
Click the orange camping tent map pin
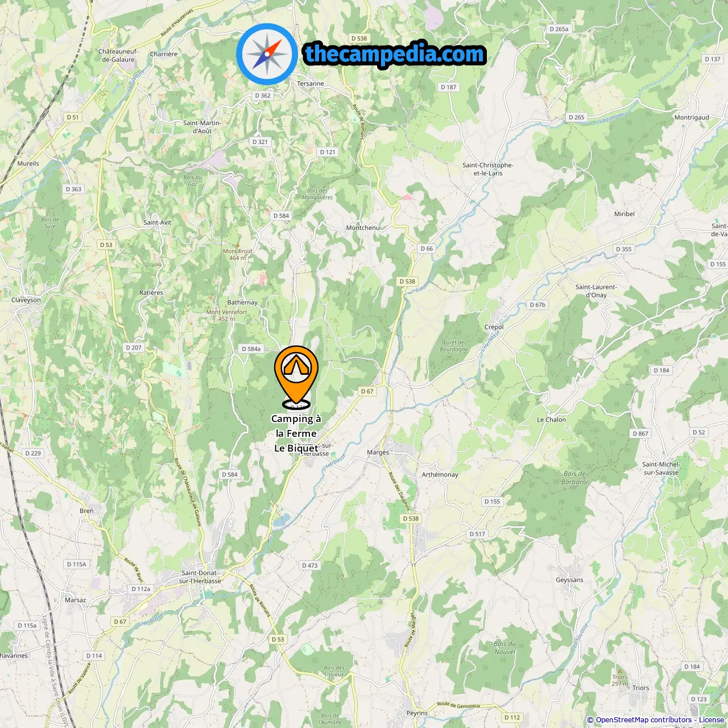(296, 376)
